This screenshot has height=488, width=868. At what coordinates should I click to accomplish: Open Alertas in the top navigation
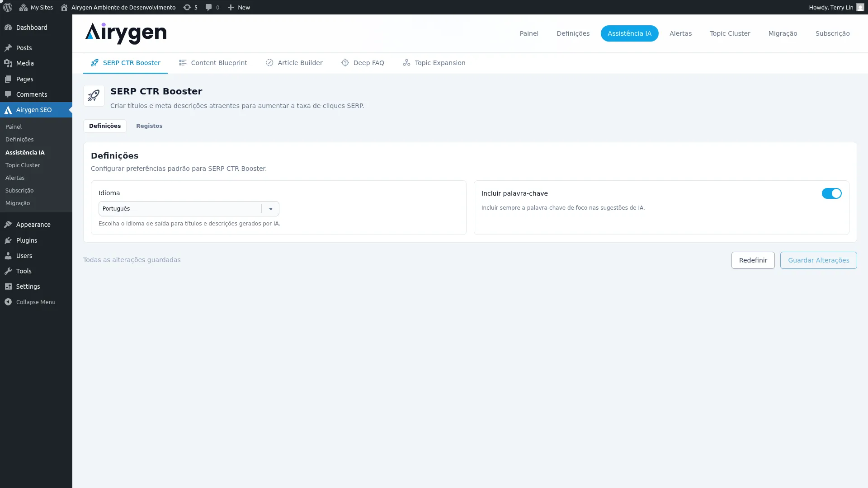(681, 33)
